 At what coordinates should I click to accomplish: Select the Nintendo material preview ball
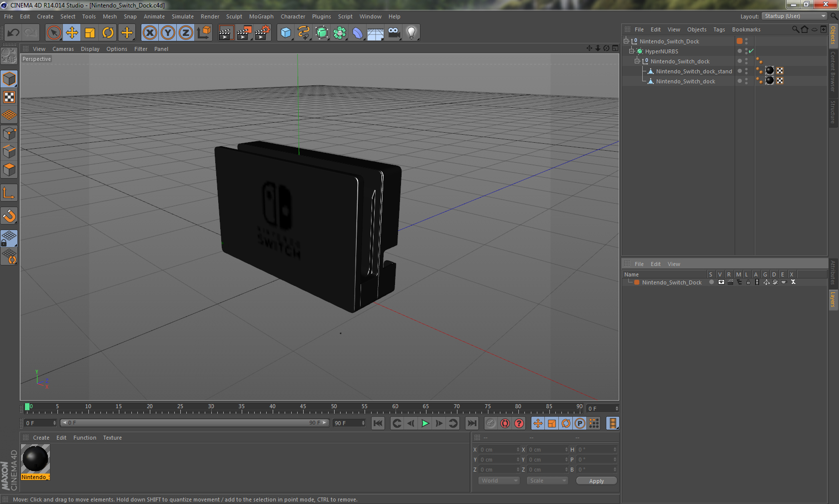pyautogui.click(x=35, y=459)
